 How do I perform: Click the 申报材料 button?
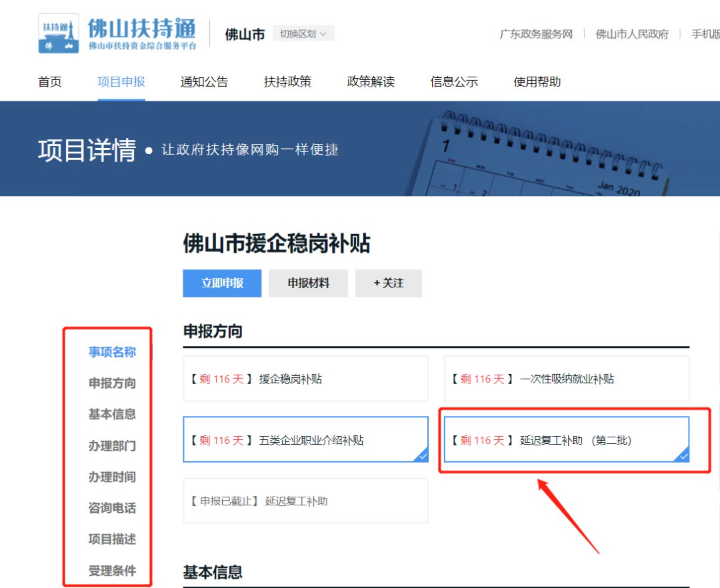click(308, 283)
